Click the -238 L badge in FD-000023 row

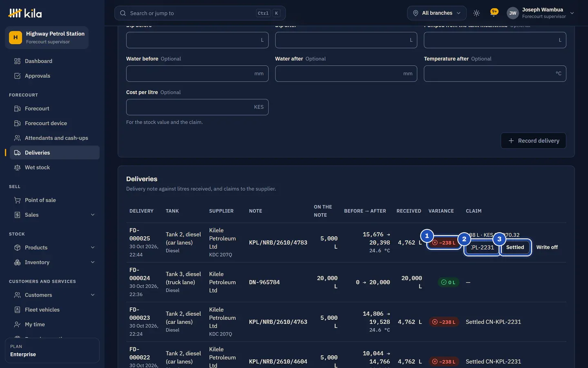(443, 322)
